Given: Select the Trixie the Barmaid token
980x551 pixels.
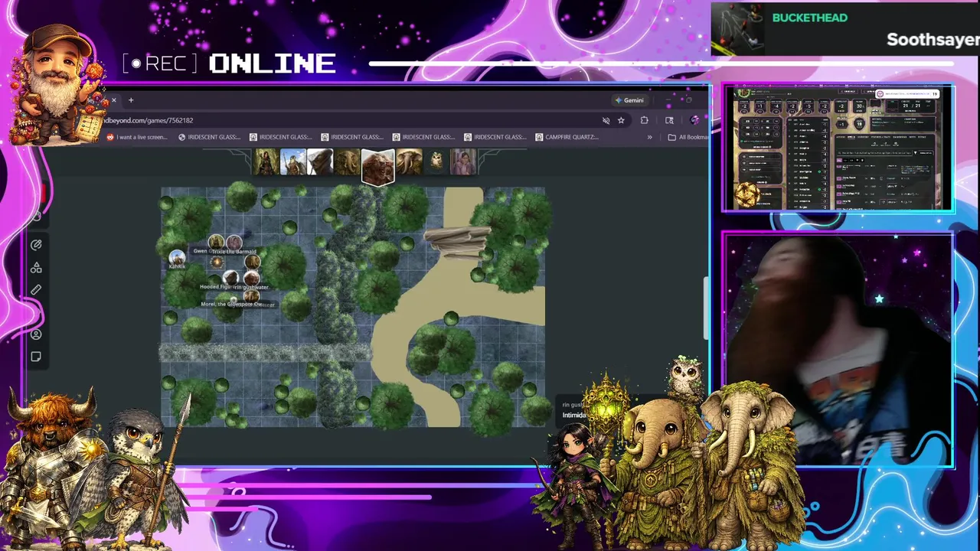Looking at the screenshot, I should tap(234, 243).
